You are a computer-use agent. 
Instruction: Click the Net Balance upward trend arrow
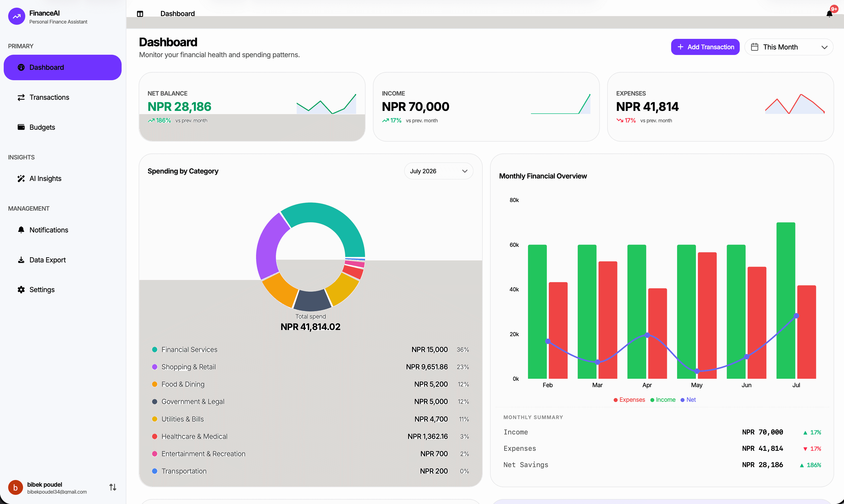tap(151, 121)
